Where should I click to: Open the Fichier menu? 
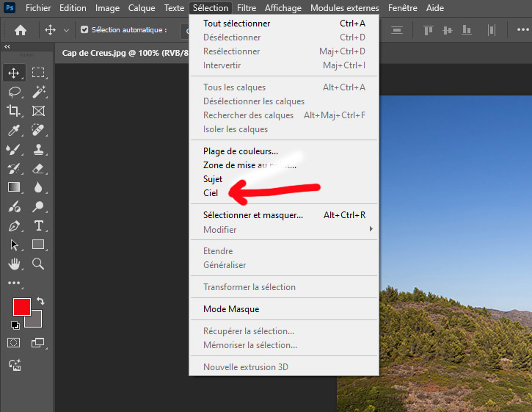(38, 8)
